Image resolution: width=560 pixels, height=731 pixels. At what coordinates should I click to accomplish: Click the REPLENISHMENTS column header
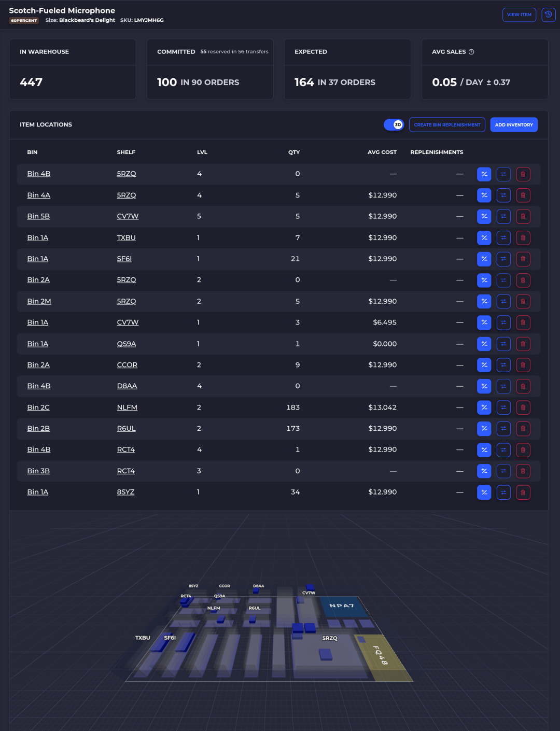pos(437,152)
